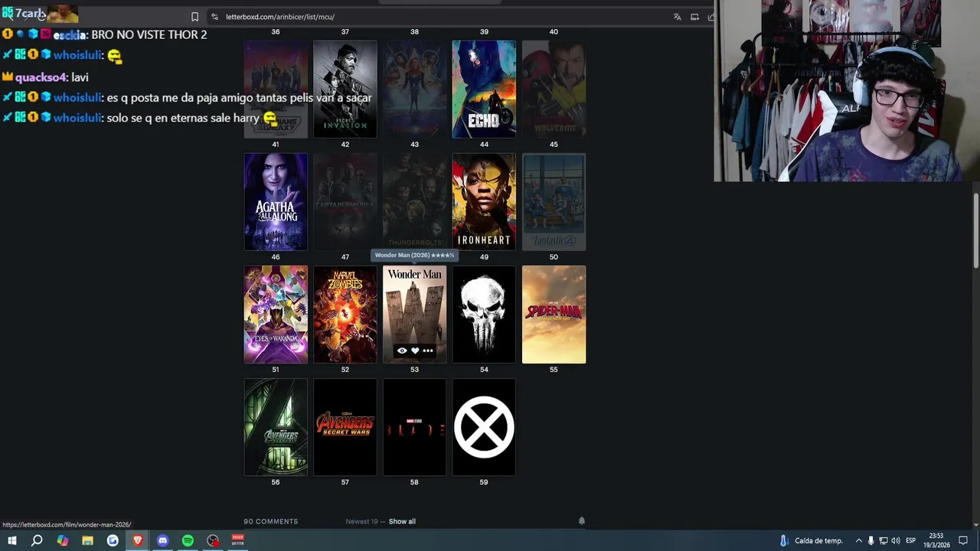Open the Spider-Man poster number 55

pyautogui.click(x=554, y=314)
